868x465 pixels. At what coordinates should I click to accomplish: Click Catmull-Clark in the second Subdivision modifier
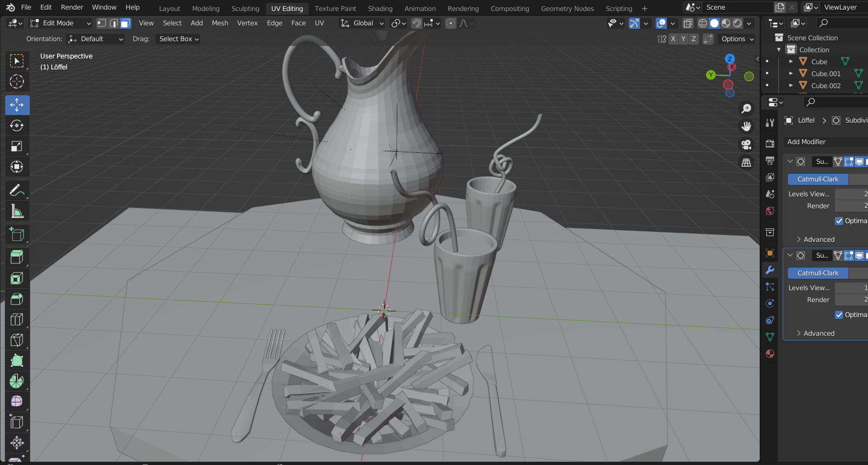click(x=818, y=273)
